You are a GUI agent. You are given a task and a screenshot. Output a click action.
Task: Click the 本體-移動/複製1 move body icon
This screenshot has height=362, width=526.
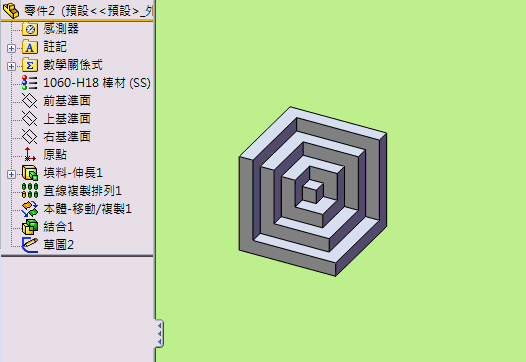(x=30, y=209)
